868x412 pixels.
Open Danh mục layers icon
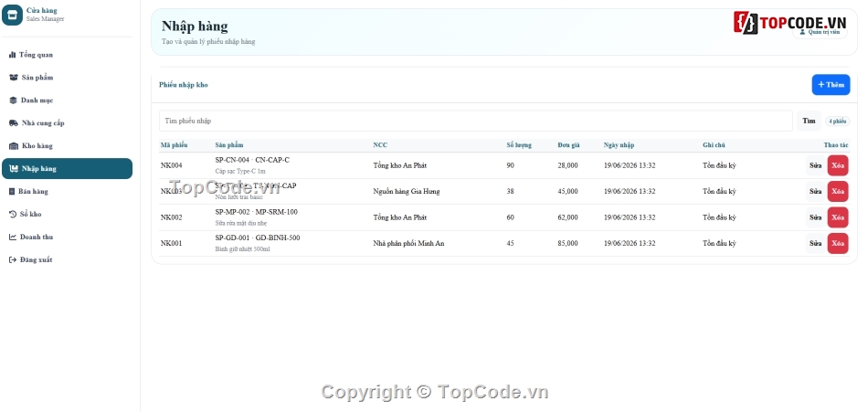click(x=14, y=100)
